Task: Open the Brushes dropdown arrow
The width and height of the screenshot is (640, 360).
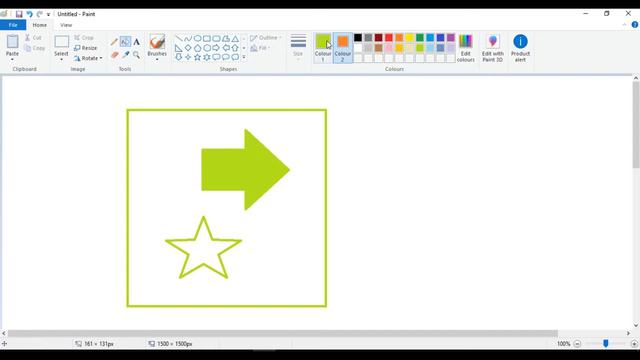Action: coord(157,60)
